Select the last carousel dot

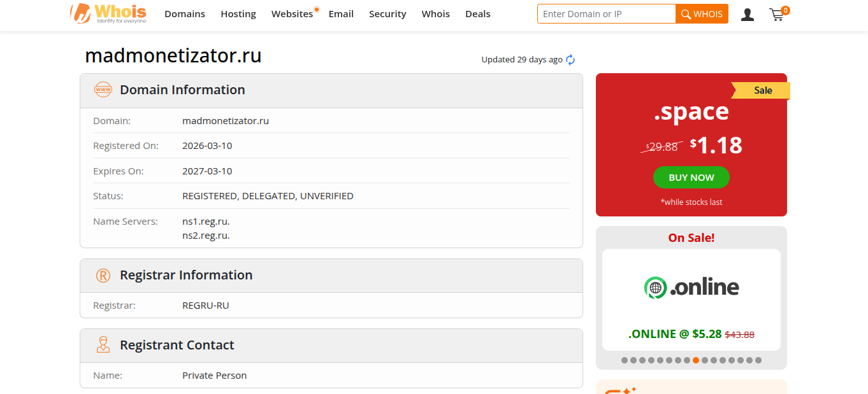pos(758,360)
